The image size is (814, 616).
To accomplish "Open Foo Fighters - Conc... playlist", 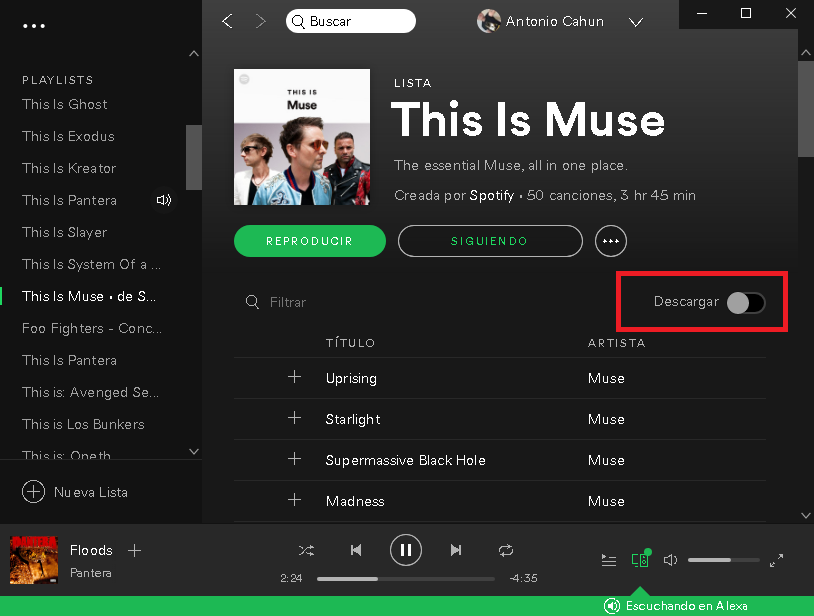I will coord(92,328).
